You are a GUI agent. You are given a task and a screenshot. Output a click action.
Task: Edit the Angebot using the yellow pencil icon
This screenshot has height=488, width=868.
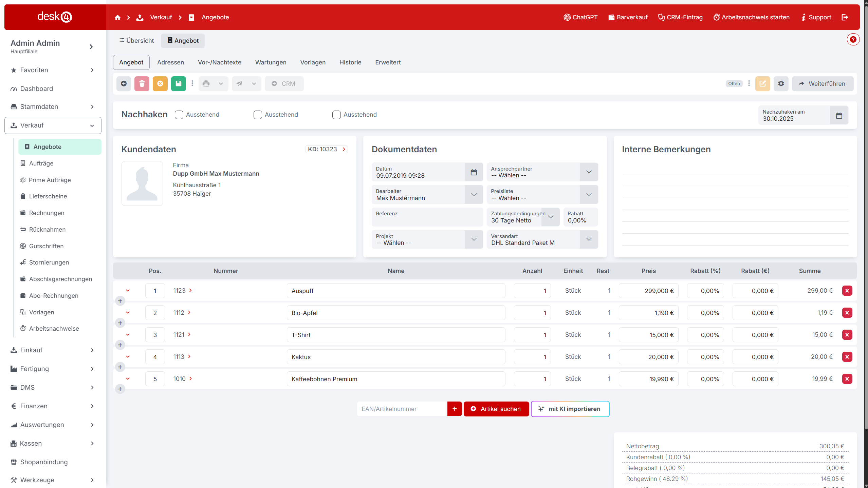763,83
